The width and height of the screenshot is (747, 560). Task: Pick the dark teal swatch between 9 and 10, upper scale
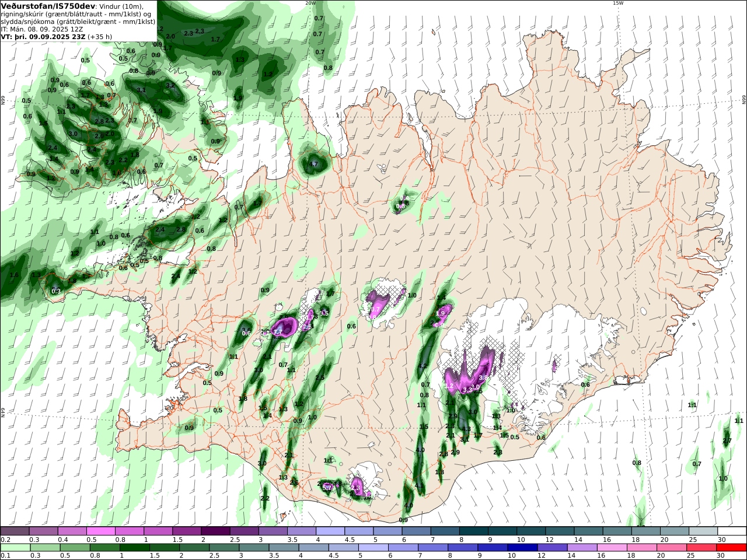(x=502, y=531)
